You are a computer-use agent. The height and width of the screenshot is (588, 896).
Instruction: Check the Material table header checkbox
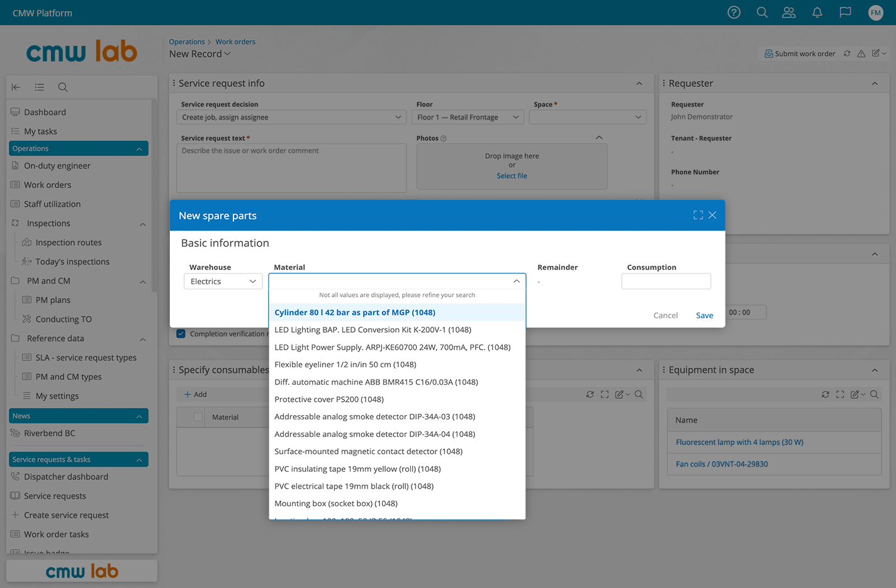[198, 417]
